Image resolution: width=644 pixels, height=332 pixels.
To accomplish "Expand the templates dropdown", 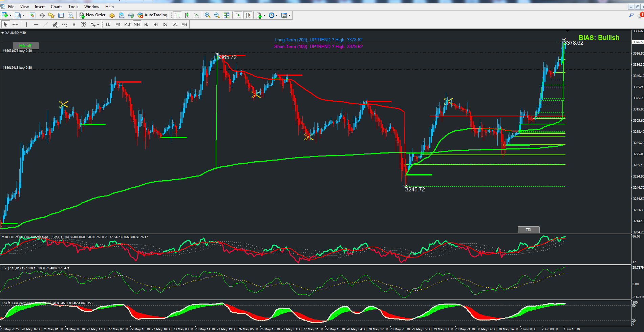I will 289,15.
